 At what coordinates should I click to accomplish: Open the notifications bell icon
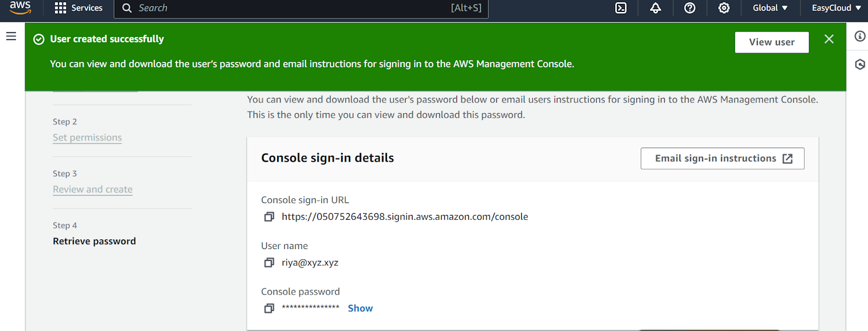pos(655,8)
